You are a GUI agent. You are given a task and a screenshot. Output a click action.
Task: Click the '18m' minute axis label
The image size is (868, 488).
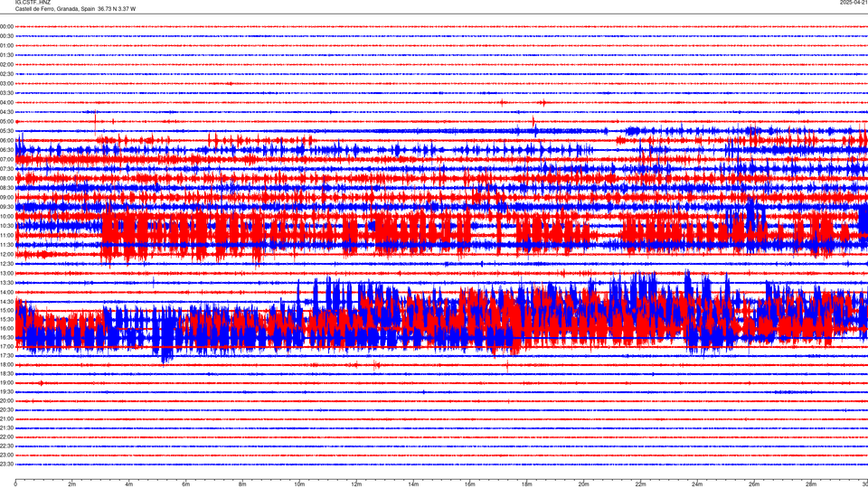(527, 484)
